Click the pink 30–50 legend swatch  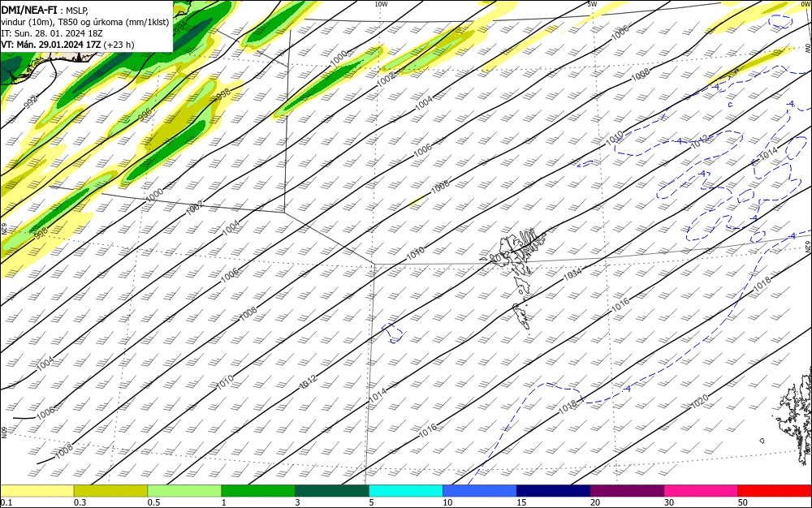point(702,491)
